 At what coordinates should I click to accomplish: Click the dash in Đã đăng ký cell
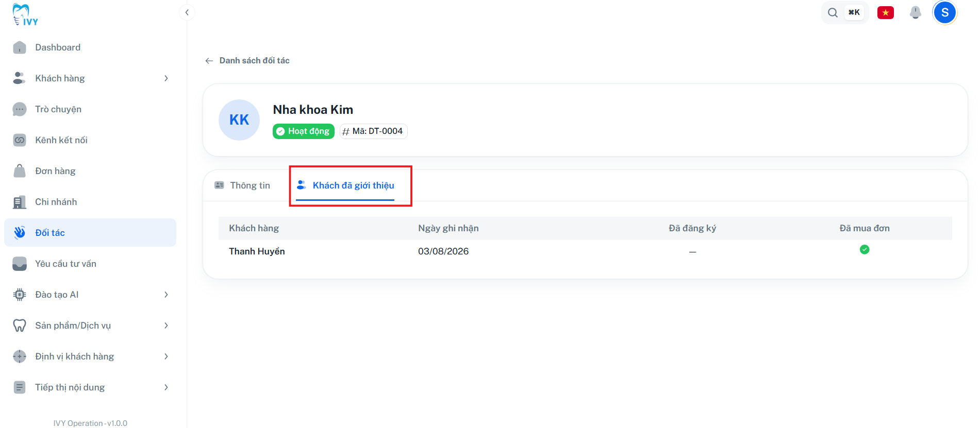click(692, 252)
